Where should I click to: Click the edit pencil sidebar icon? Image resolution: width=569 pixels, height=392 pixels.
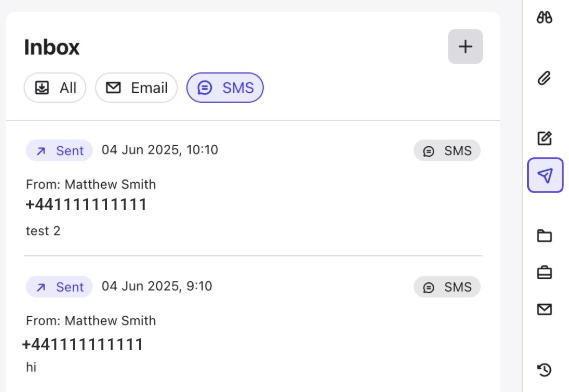point(544,138)
